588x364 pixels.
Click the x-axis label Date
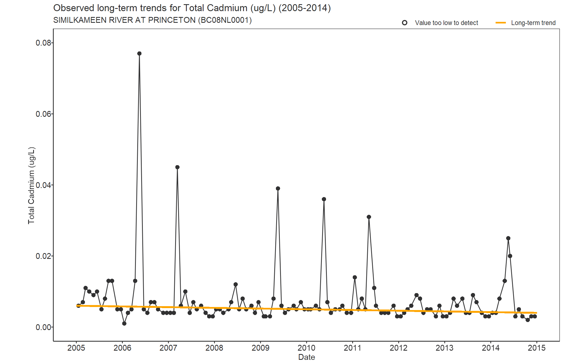(x=307, y=357)
